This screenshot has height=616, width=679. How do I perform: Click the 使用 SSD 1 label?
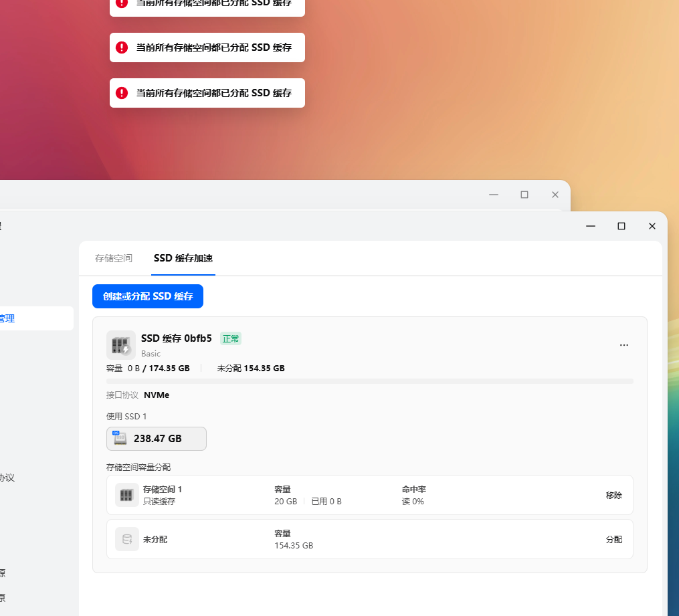click(126, 417)
